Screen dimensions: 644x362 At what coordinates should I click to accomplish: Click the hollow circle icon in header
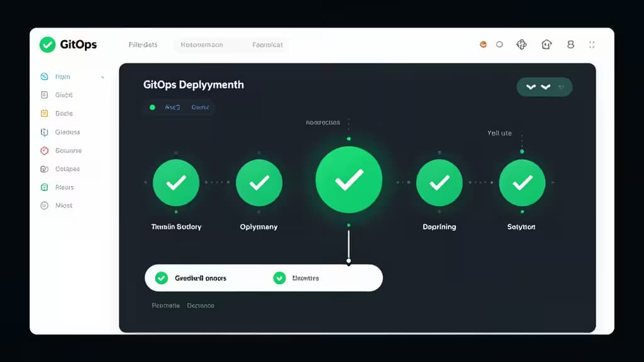(499, 45)
